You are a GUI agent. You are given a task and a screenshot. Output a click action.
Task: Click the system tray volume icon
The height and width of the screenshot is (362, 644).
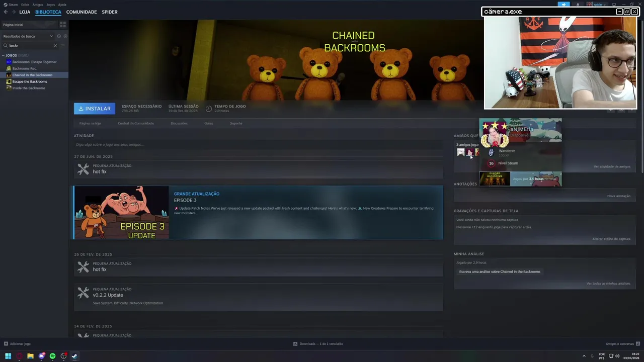(x=617, y=356)
